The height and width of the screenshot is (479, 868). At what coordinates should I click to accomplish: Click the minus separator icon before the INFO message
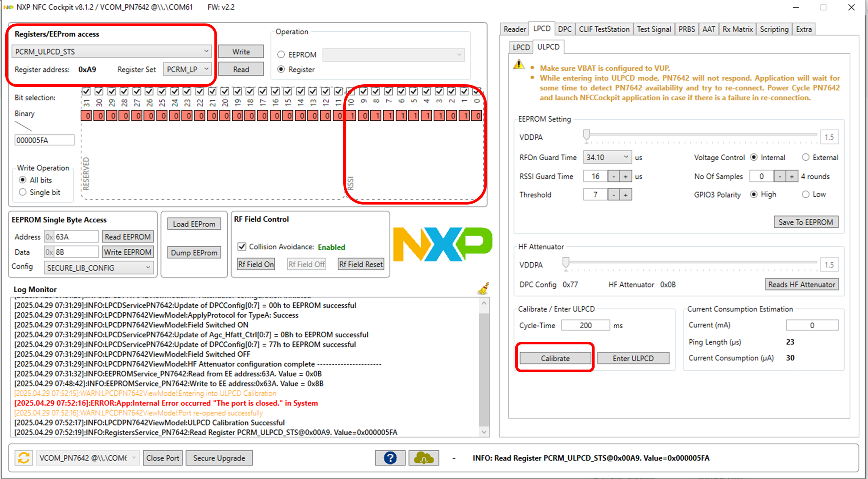point(453,458)
